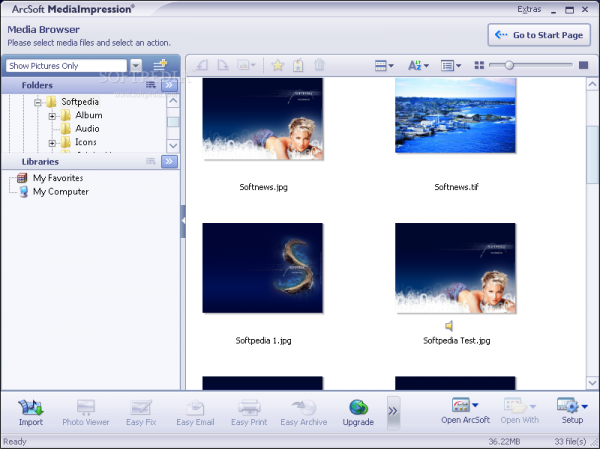Image resolution: width=600 pixels, height=449 pixels.
Task: Collapse the Folders panel with double-arrow button
Action: click(x=170, y=86)
